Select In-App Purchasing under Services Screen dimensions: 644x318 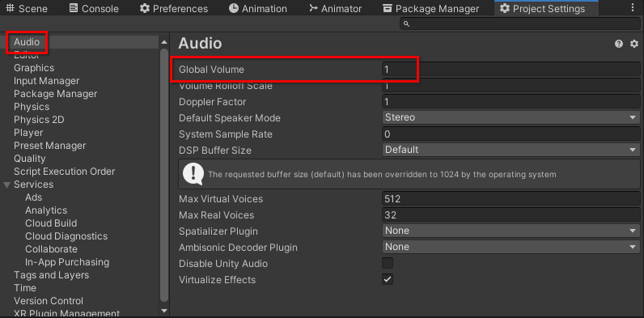tap(67, 262)
